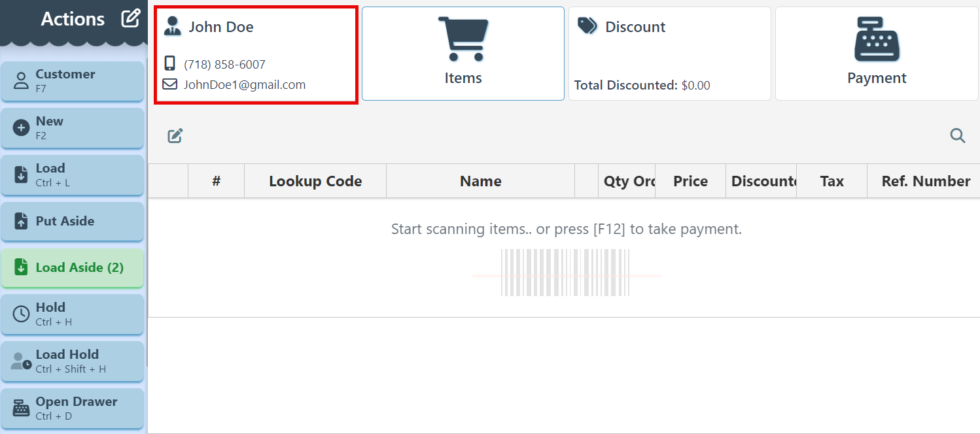The width and height of the screenshot is (980, 434).
Task: Start a New transaction
Action: (x=72, y=127)
